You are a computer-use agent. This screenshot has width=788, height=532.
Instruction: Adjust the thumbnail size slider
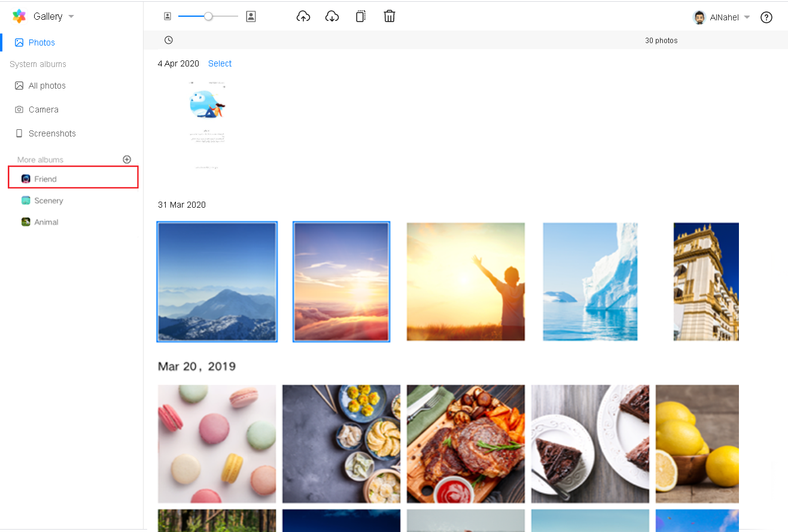[x=208, y=17]
